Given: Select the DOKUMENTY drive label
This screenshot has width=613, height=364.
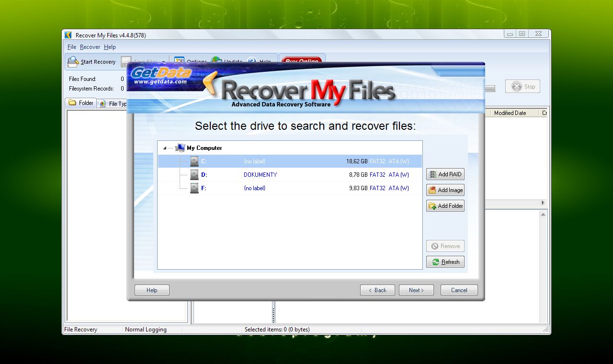Looking at the screenshot, I should [x=261, y=175].
